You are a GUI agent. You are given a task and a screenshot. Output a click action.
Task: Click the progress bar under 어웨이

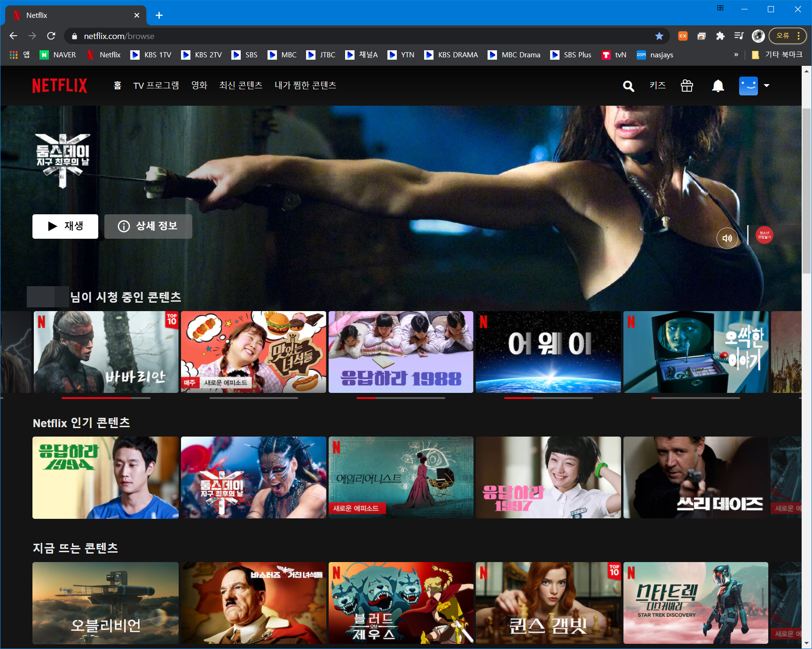(x=548, y=398)
